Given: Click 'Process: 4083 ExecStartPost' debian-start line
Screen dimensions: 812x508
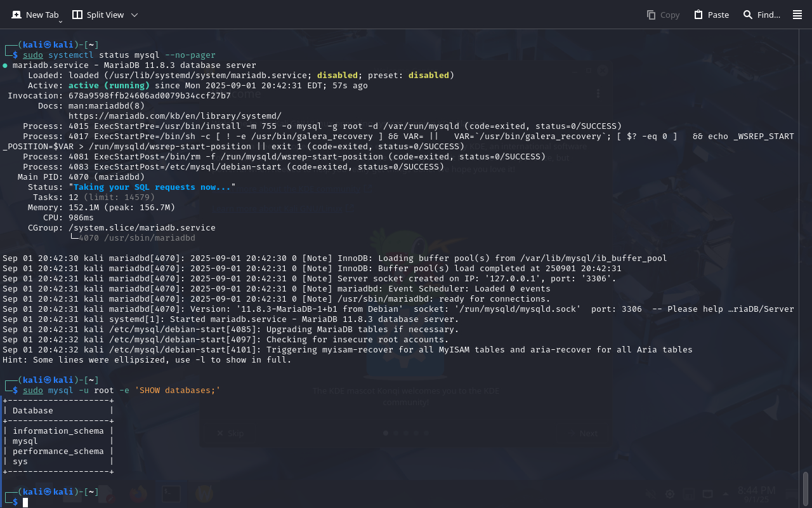Looking at the screenshot, I should 233,166.
